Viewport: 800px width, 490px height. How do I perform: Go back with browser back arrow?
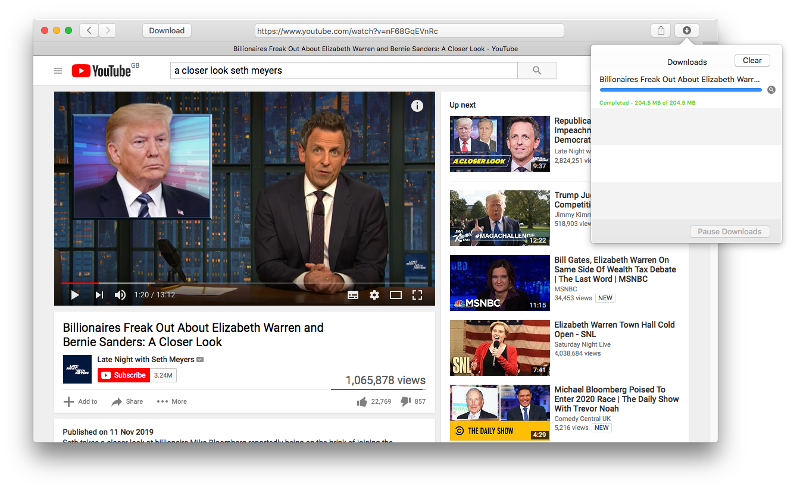tap(89, 31)
